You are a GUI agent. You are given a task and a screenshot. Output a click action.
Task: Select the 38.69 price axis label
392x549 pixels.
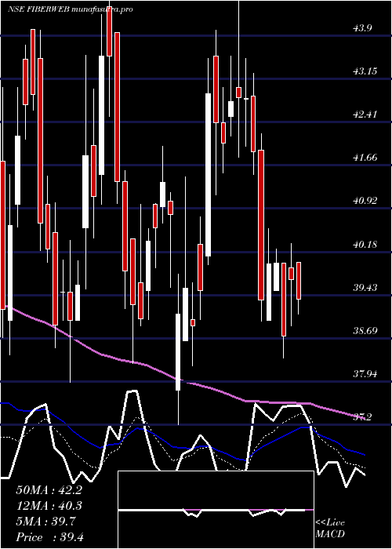365,331
